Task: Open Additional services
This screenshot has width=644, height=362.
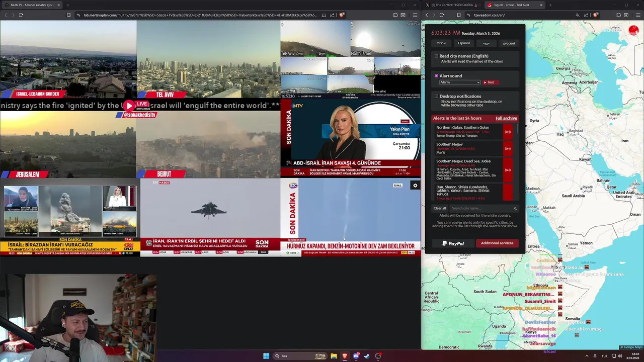Action: pos(497,243)
